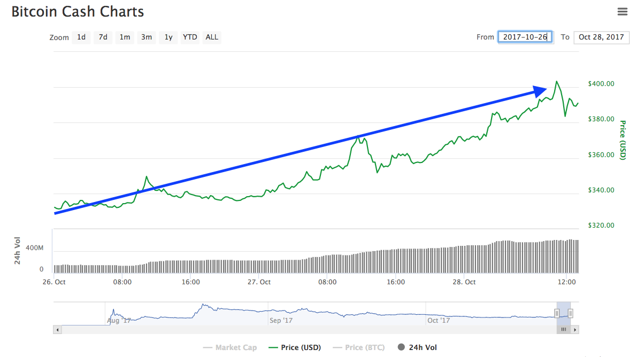Click the navigator left range handle
This screenshot has width=644, height=357.
[x=557, y=313]
